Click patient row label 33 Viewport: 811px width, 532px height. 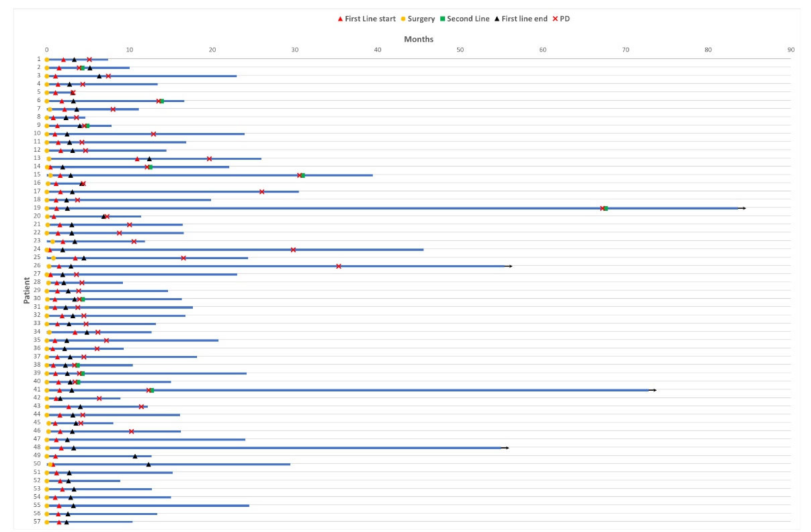click(37, 323)
